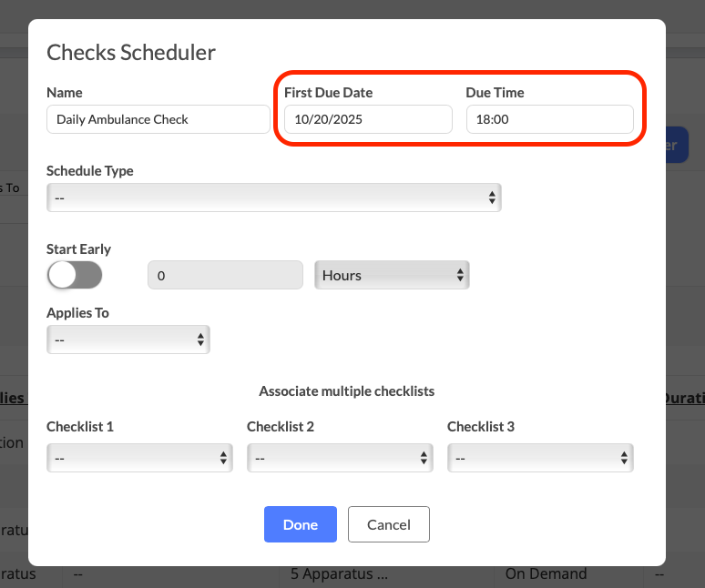Click the Checks Scheduler dialog title

(x=131, y=52)
